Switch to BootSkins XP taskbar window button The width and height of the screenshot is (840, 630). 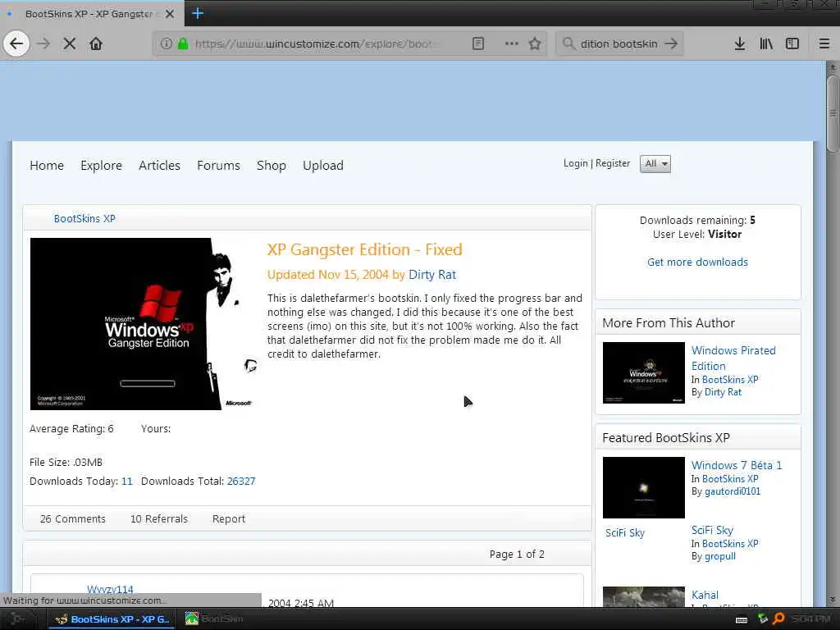coord(113,619)
